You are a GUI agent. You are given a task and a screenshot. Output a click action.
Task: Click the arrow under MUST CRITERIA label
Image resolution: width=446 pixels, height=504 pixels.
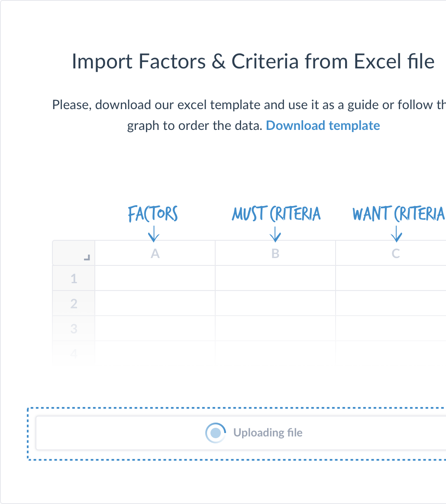(275, 234)
